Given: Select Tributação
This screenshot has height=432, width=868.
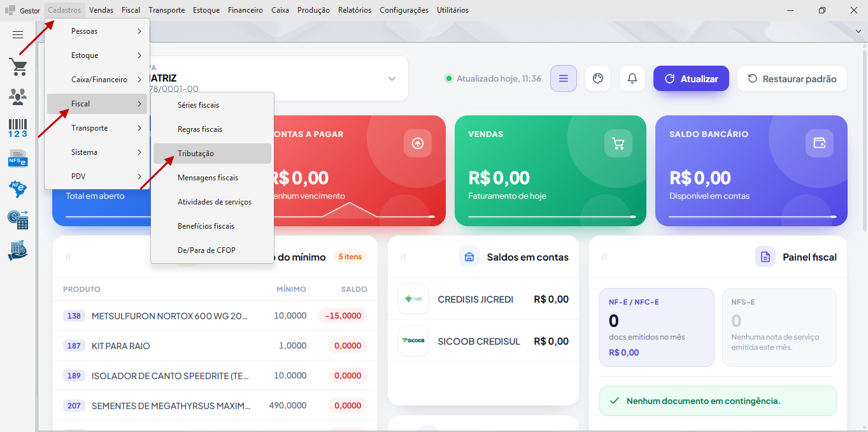Looking at the screenshot, I should click(212, 154).
